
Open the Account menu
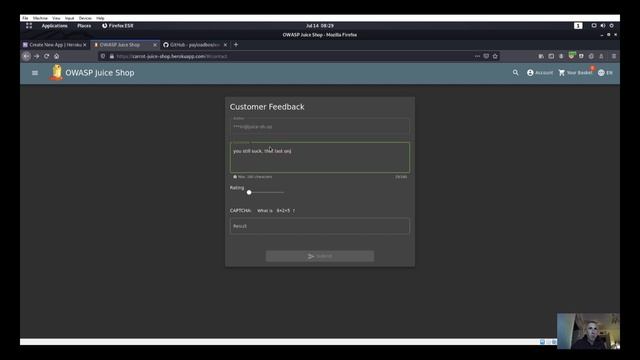pos(540,73)
